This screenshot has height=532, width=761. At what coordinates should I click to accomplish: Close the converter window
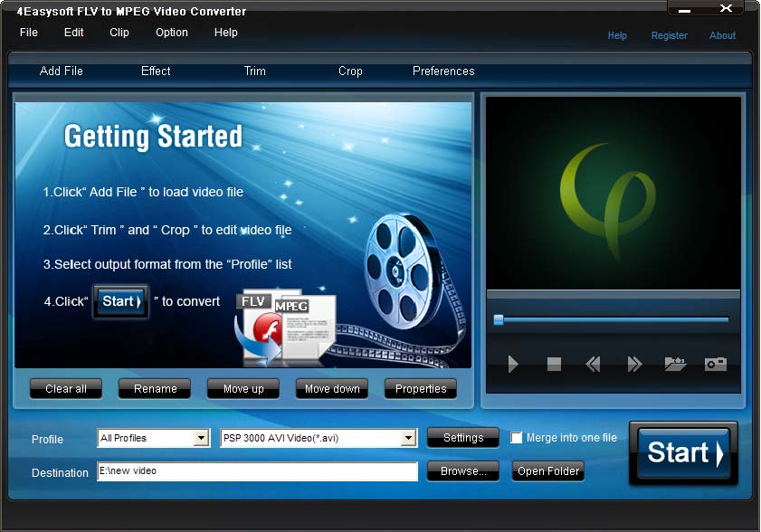[x=726, y=8]
